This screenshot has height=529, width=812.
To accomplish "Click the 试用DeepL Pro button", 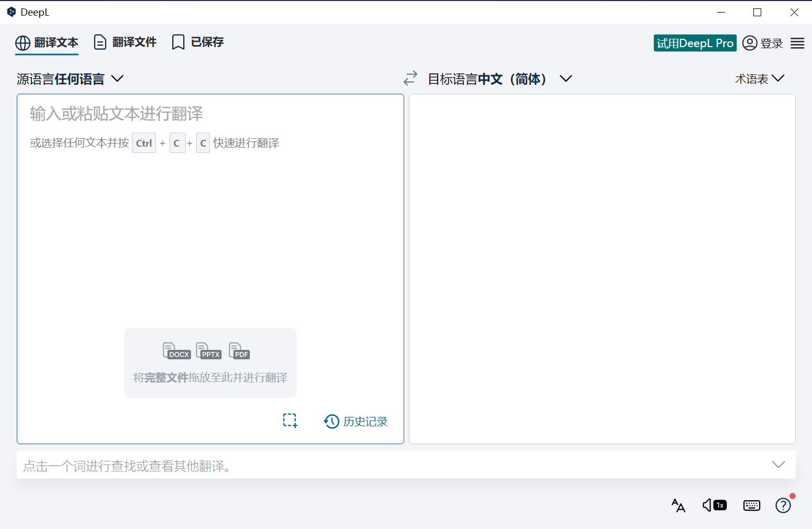I will [x=695, y=43].
